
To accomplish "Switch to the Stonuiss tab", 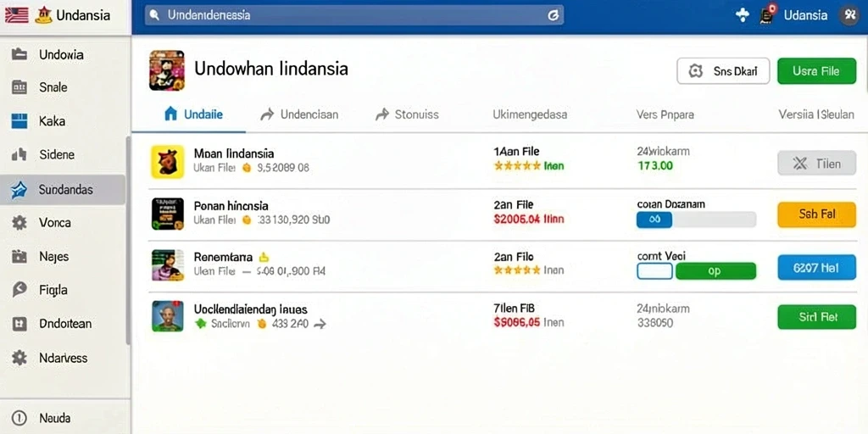I will click(x=407, y=114).
